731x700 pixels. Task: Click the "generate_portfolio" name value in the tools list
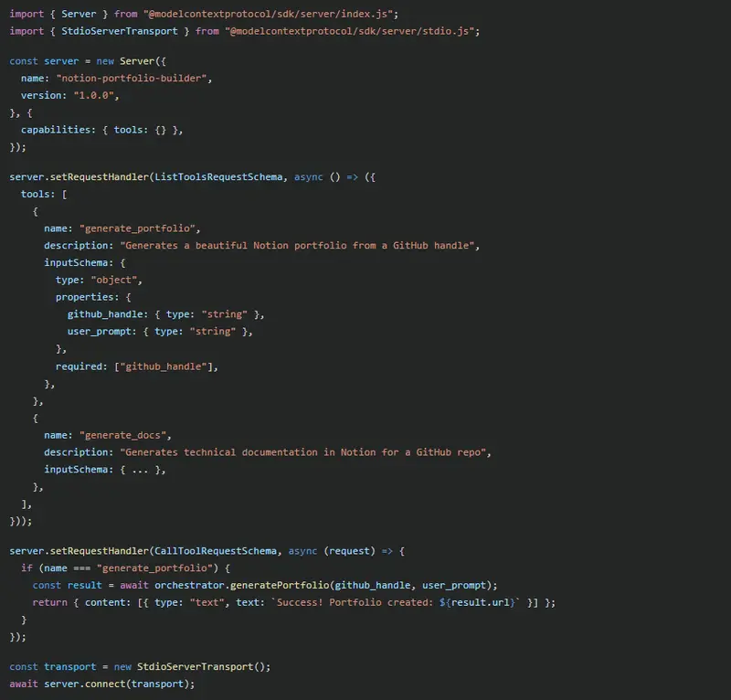pyautogui.click(x=137, y=228)
